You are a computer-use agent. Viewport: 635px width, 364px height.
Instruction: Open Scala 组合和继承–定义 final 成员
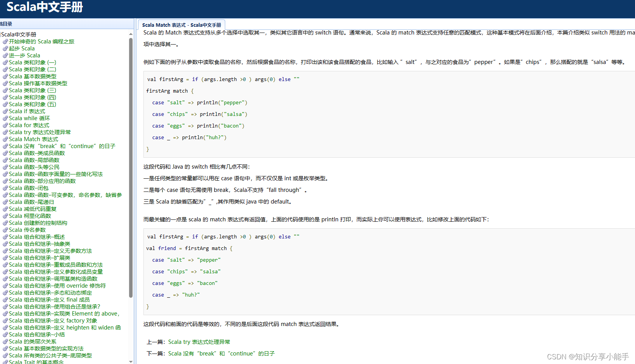pos(49,300)
